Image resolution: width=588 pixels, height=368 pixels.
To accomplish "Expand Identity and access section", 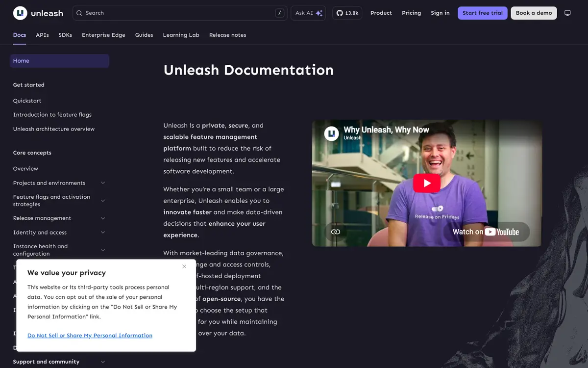I will pos(103,233).
